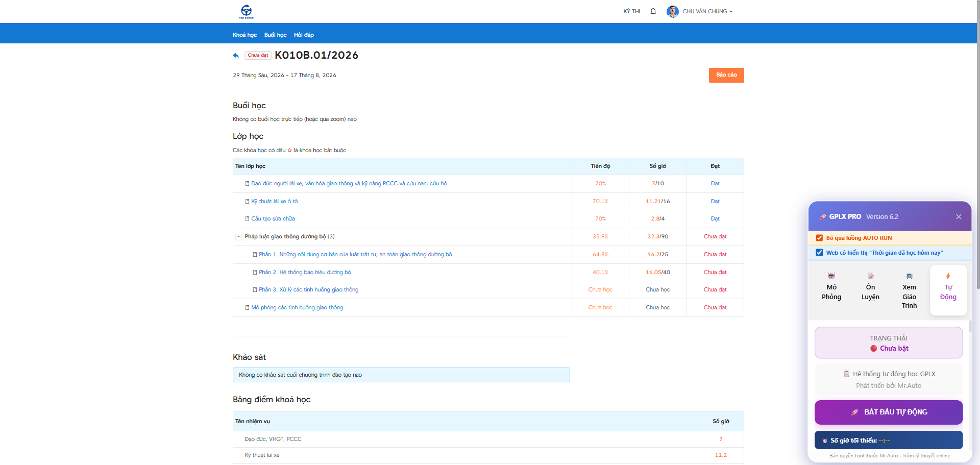Close the GPLX PRO panel
Image resolution: width=980 pixels, height=465 pixels.
coord(959,216)
